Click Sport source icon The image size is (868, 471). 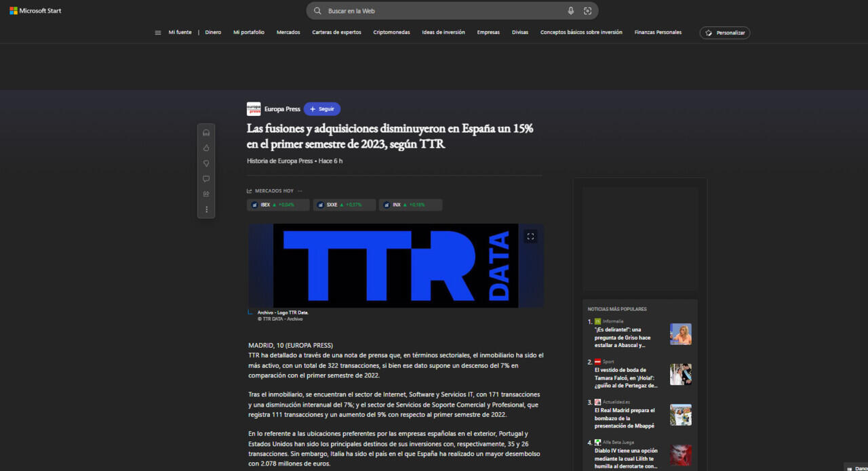coord(597,362)
